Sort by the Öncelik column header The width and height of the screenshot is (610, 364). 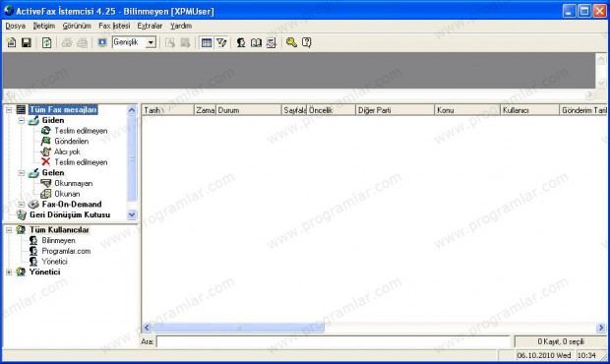click(331, 110)
